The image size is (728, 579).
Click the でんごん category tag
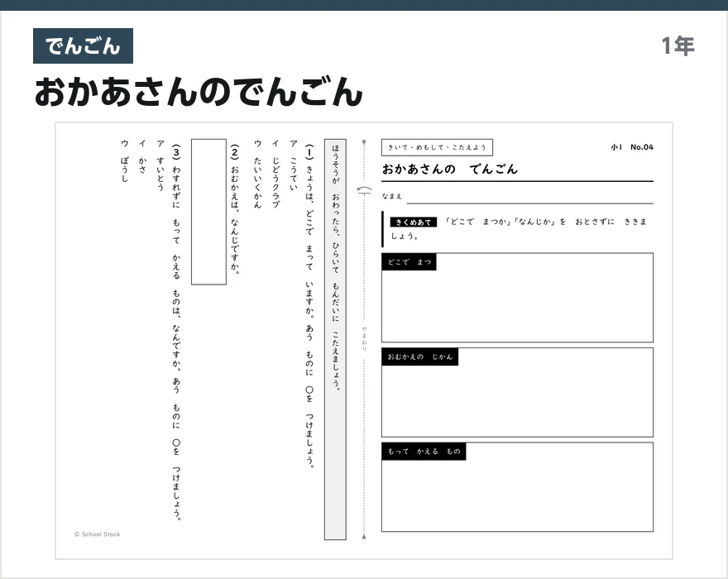[x=83, y=46]
